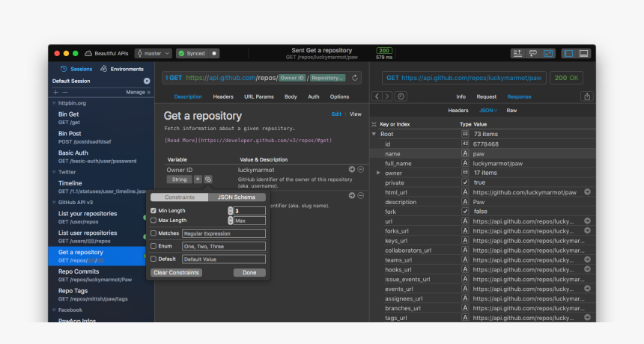Screen dimensions: 644x344
Task: Collapse the httpbin.org group
Action: pyautogui.click(x=54, y=103)
